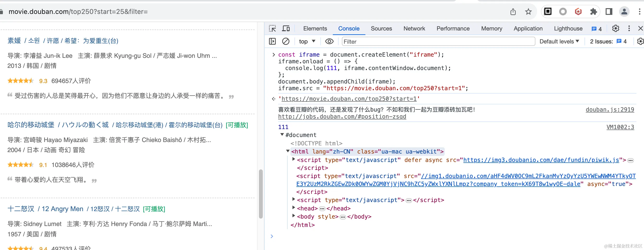Viewport: 644px width, 250px height.
Task: Open the img1.doubanio.com script URL
Action: tap(466, 180)
